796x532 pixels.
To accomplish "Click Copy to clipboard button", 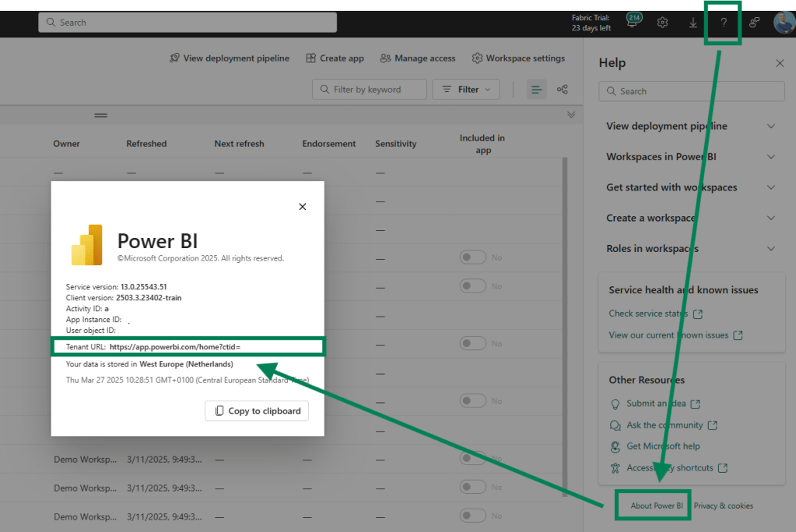I will click(x=257, y=411).
